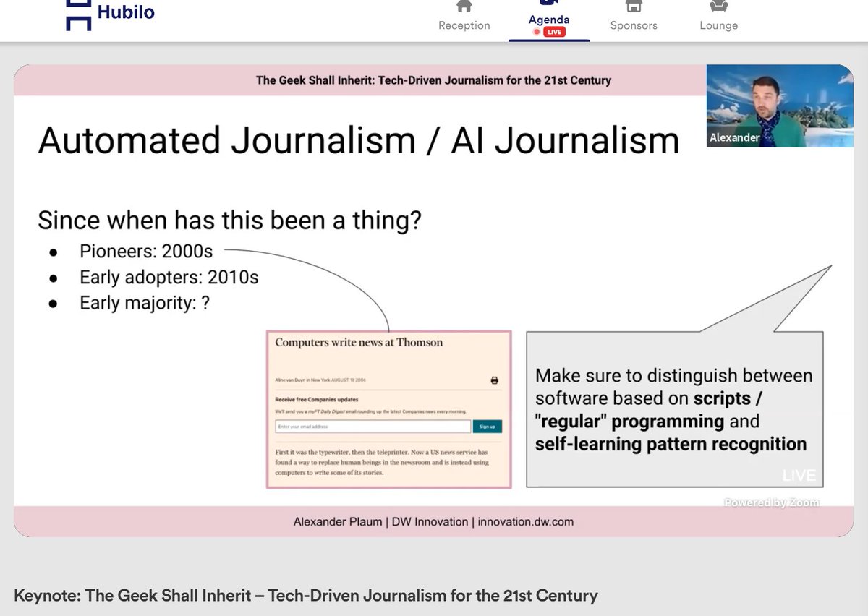The width and height of the screenshot is (868, 616).
Task: Open the Agenda tab
Action: point(549,20)
